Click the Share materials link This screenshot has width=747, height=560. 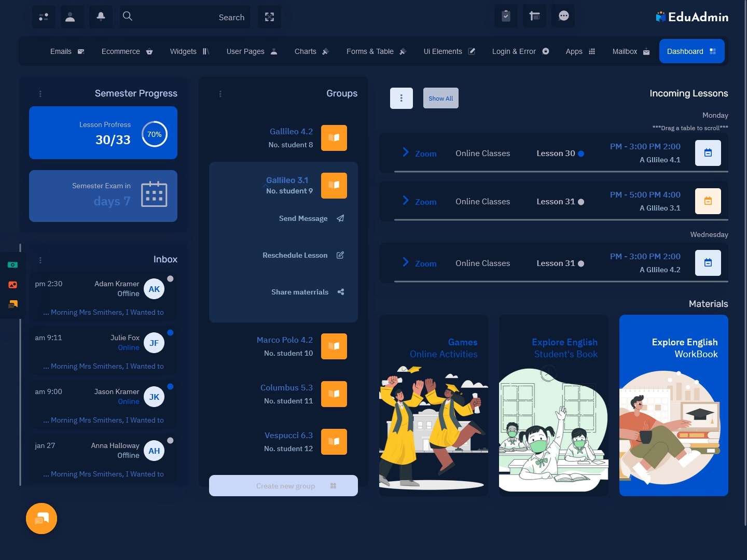tap(300, 292)
